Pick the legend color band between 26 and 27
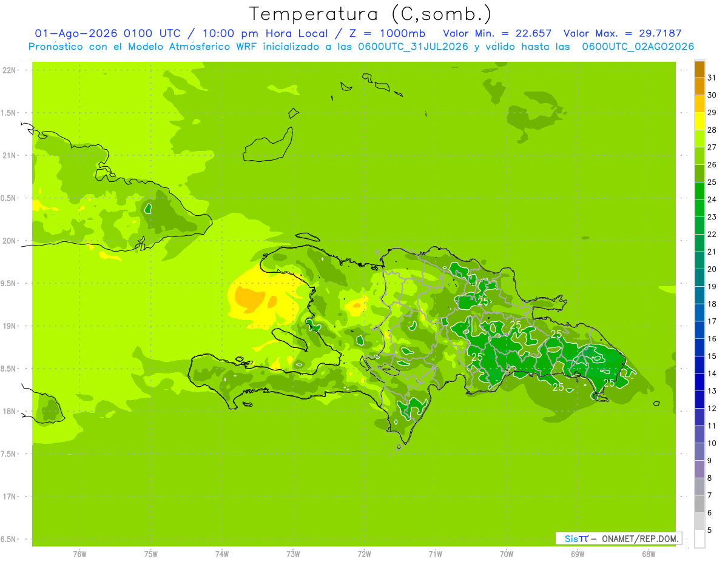Viewport: 728px width, 562px height. (x=699, y=156)
